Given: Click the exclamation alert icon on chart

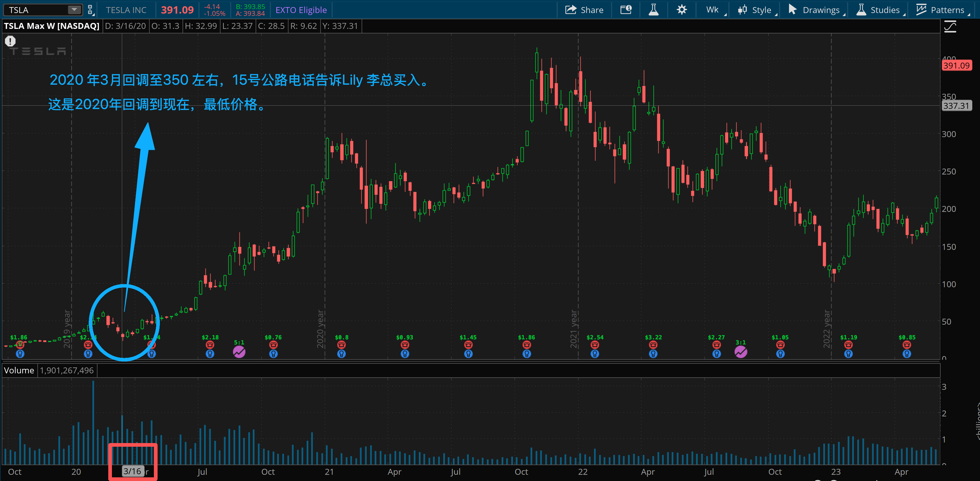Looking at the screenshot, I should [10, 41].
